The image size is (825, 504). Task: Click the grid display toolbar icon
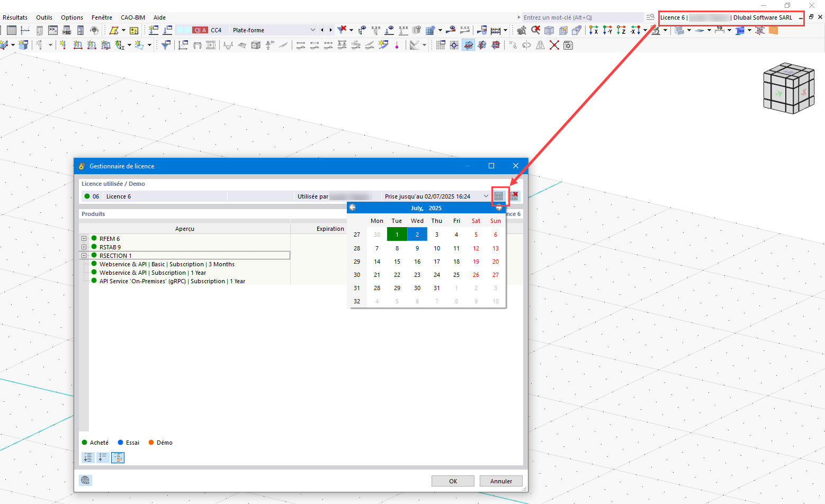click(441, 45)
